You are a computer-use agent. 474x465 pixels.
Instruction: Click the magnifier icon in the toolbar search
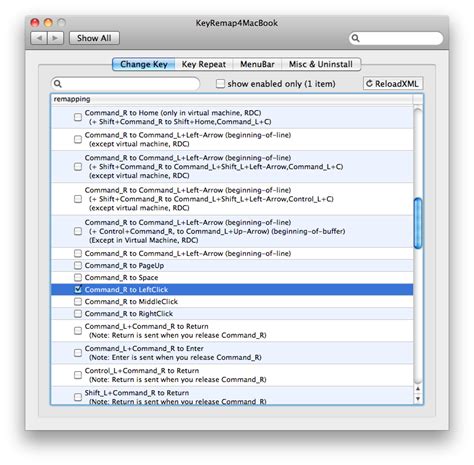[x=356, y=38]
